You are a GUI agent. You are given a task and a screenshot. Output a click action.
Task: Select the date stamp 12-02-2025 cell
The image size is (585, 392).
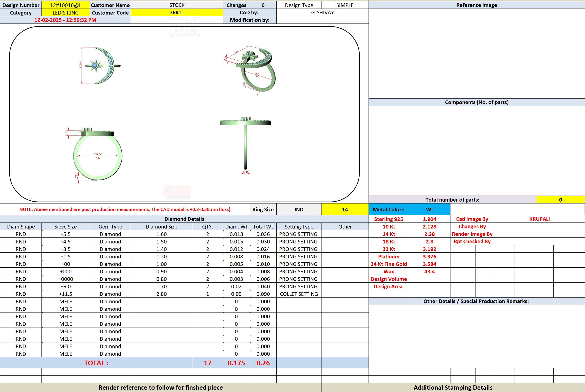[x=65, y=20]
